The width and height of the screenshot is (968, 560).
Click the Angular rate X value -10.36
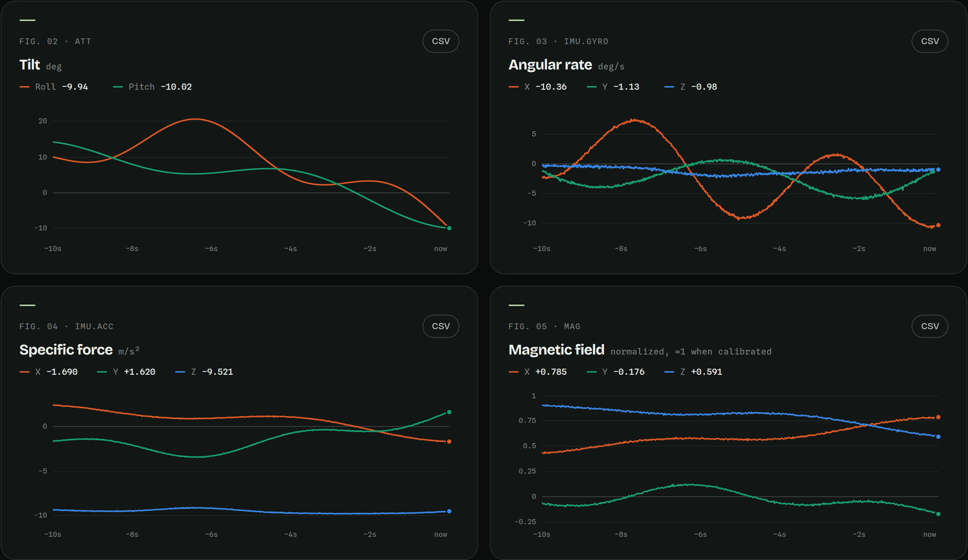pyautogui.click(x=551, y=87)
